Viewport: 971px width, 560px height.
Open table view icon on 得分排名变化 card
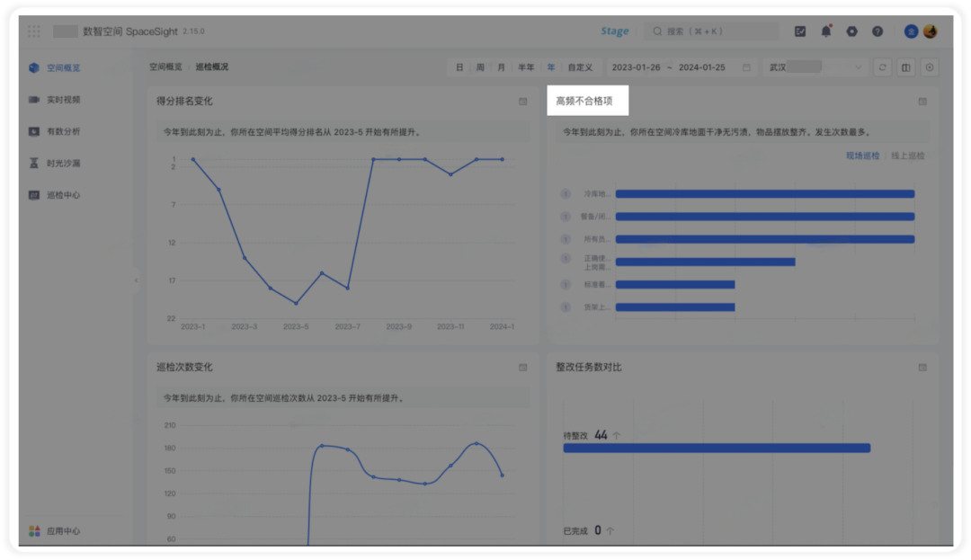coord(523,102)
